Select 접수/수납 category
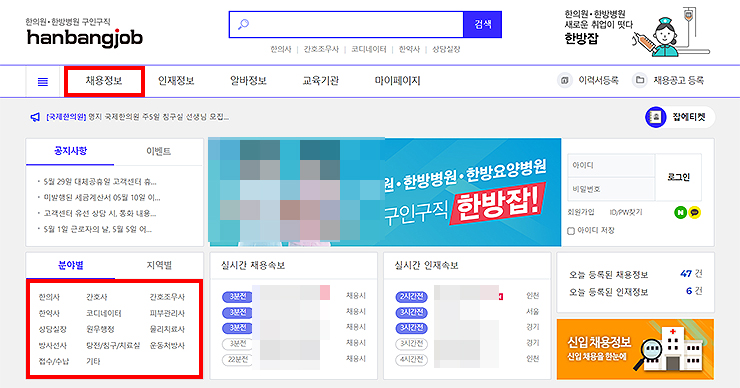 tap(54, 362)
